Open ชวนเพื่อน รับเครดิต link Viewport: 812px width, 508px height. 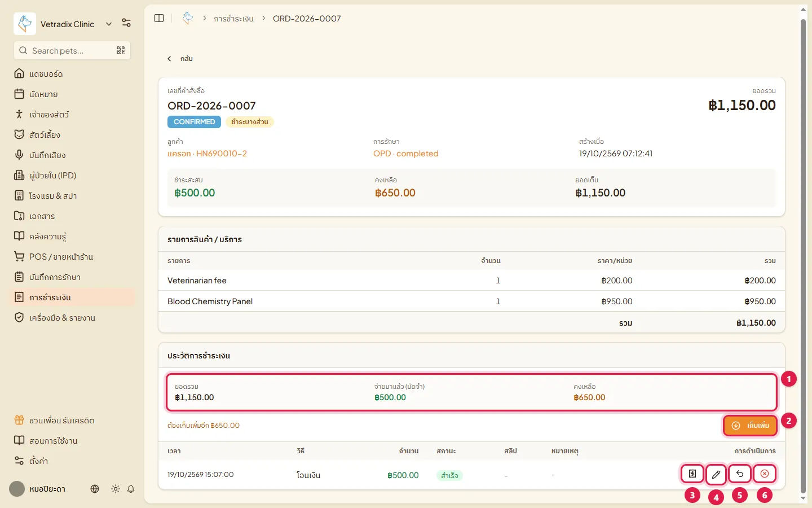(x=72, y=421)
